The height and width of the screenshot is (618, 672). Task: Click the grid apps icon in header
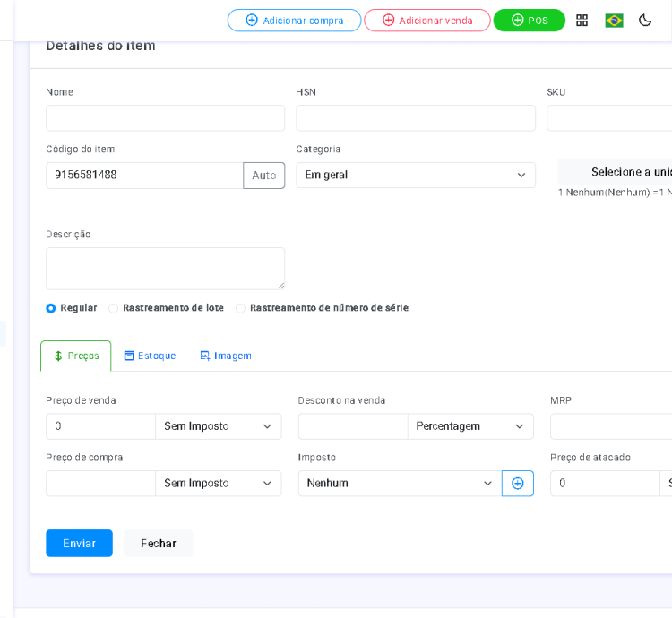coord(582,21)
